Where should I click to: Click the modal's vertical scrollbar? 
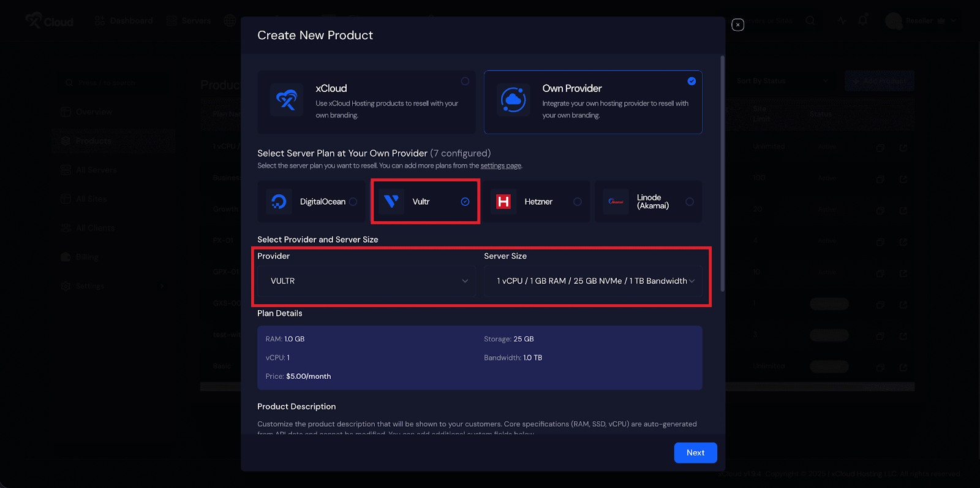723,172
